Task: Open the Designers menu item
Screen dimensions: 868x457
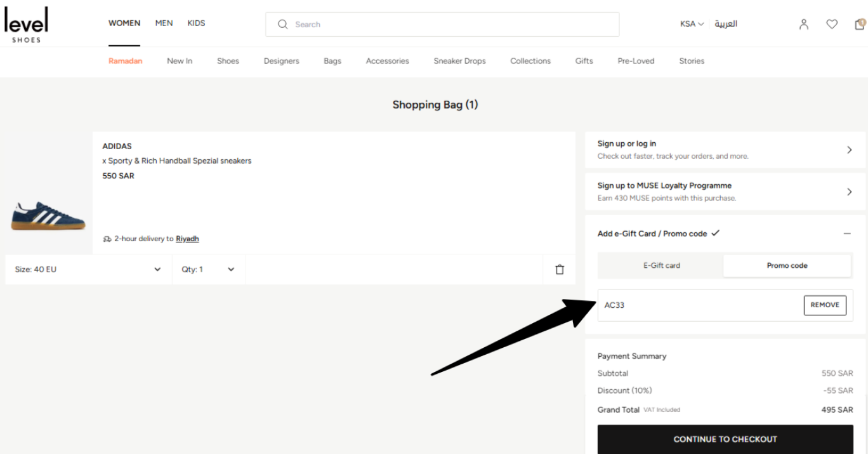Action: click(281, 61)
